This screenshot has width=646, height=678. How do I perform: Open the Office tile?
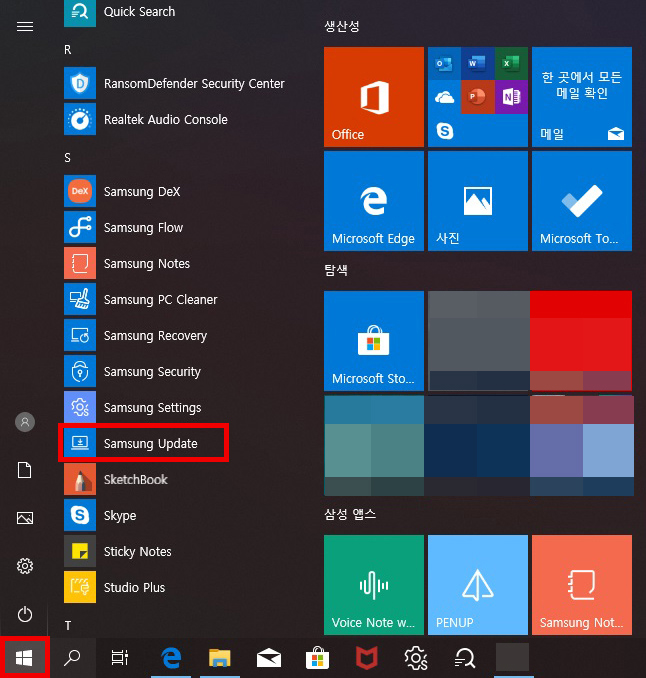374,97
